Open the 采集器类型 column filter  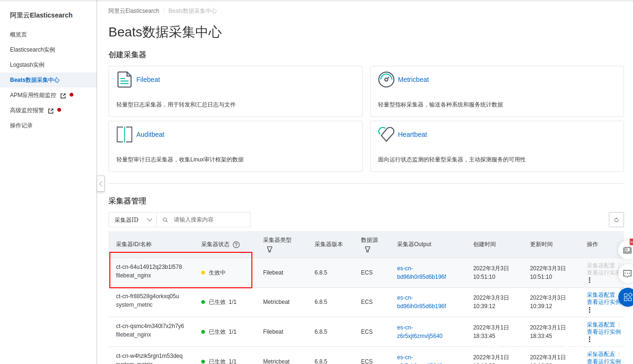269,249
